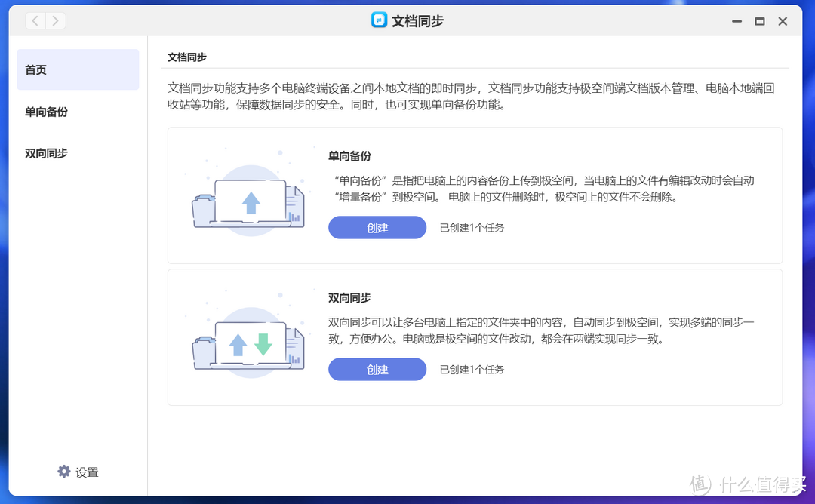Click 创建 under 双向同步
The image size is (815, 504).
(377, 369)
